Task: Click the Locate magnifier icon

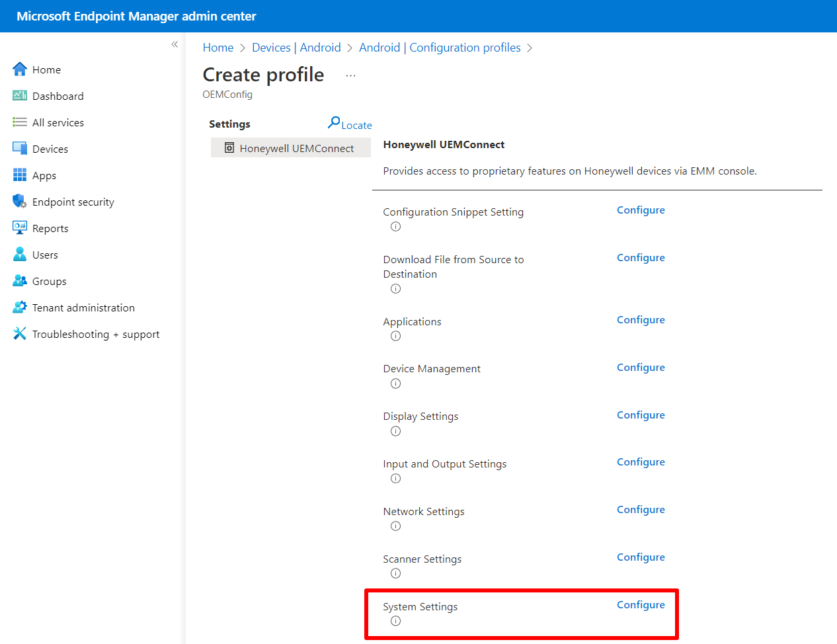Action: pyautogui.click(x=334, y=122)
